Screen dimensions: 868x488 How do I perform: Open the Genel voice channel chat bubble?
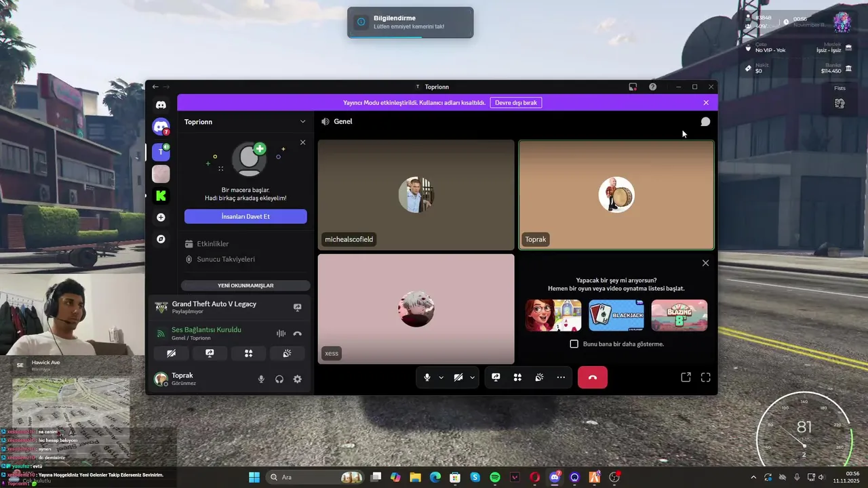(705, 121)
